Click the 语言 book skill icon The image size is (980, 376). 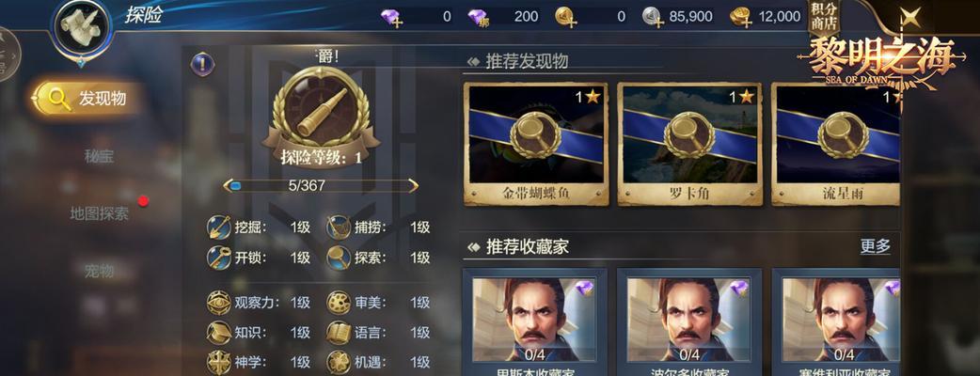pos(339,332)
